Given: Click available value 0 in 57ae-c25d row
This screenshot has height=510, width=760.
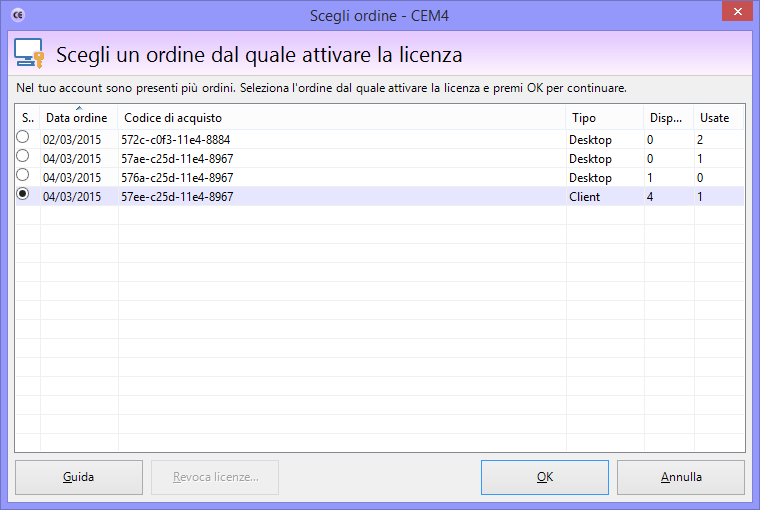Looking at the screenshot, I should (x=650, y=159).
